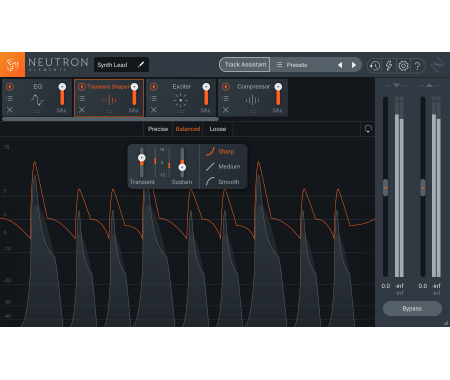Image resolution: width=450 pixels, height=380 pixels.
Task: Click the lightning bolt zero latency icon
Action: (389, 66)
